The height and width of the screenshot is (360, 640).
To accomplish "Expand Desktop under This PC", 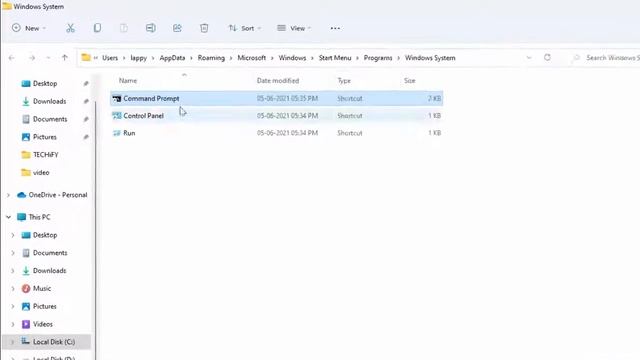I will [x=13, y=235].
